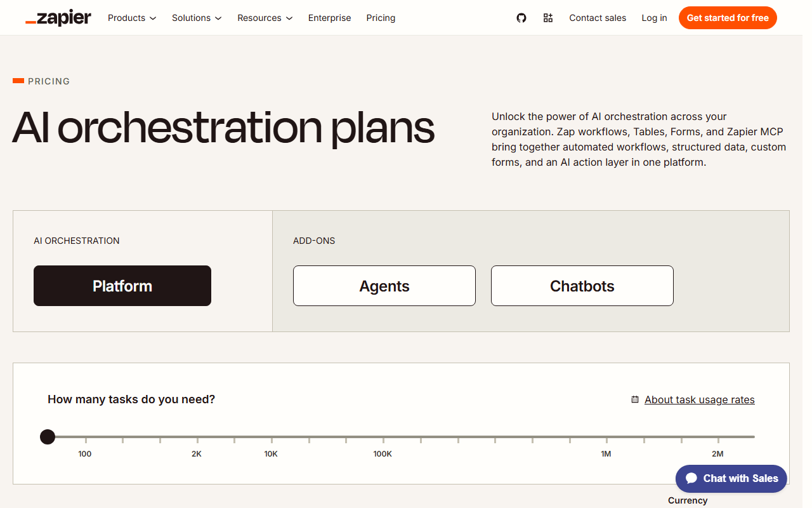Switch to the Agents add-on tab
Screen dimensions: 812x508
coord(384,286)
